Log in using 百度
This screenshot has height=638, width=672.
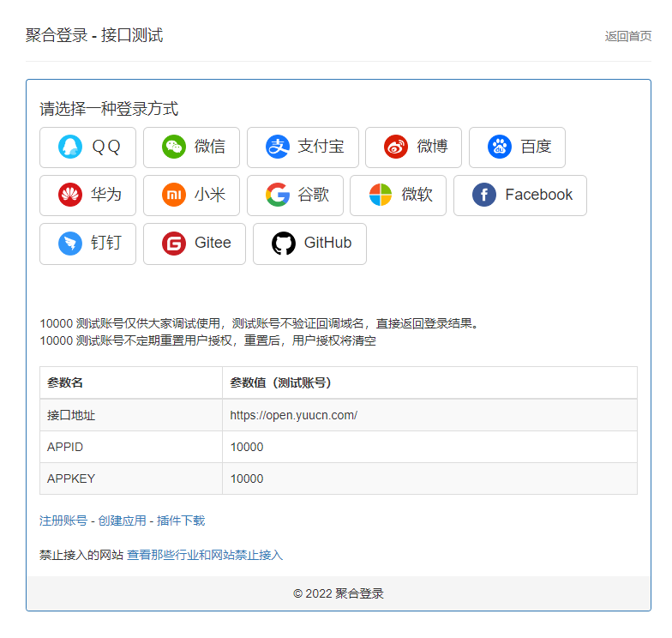pyautogui.click(x=518, y=147)
